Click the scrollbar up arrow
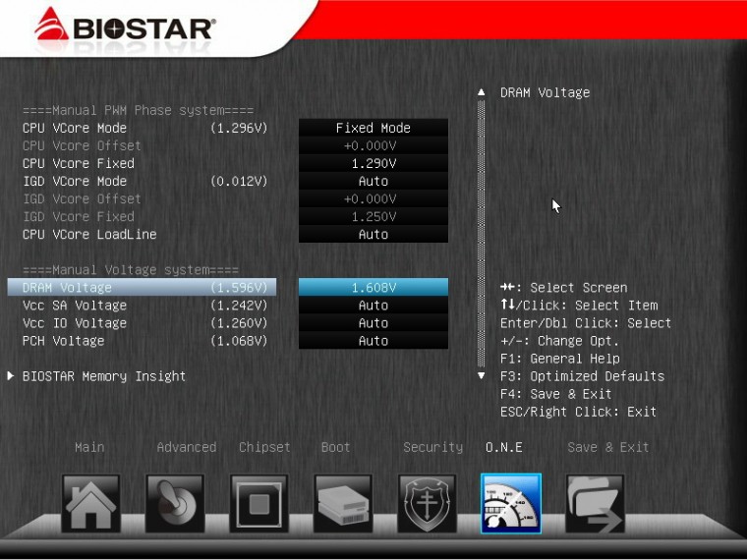This screenshot has width=747, height=560. click(482, 92)
